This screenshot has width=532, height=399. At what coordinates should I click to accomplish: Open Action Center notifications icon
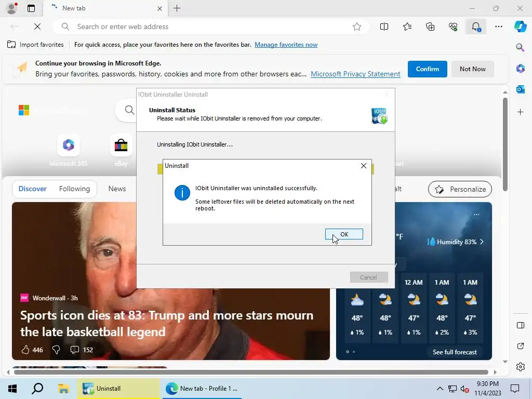coord(515,389)
